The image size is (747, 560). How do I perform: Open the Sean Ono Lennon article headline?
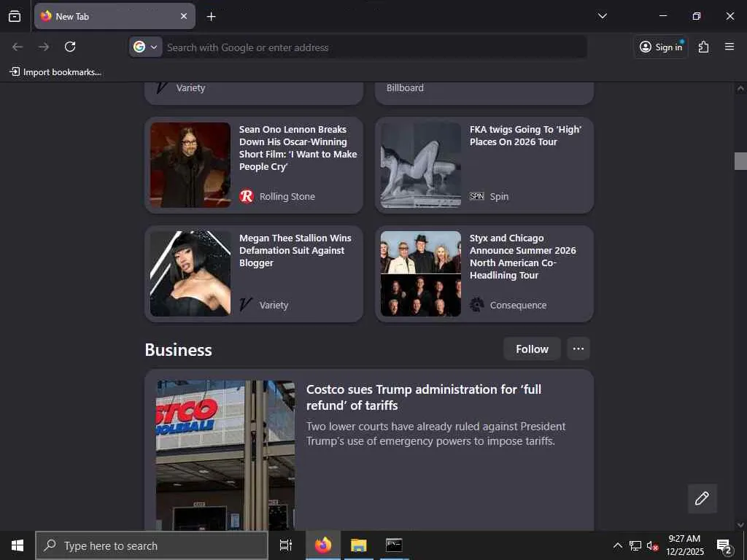click(298, 148)
